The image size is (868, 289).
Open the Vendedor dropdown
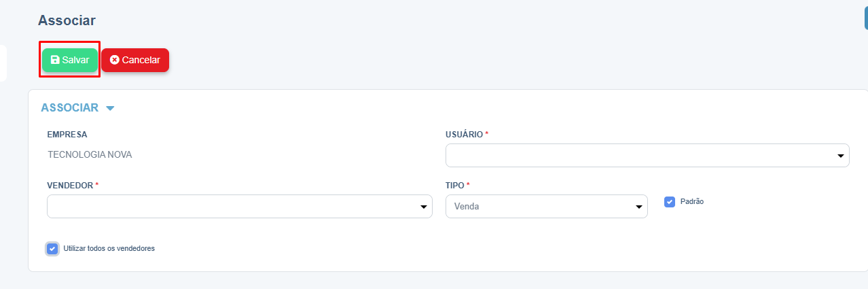(240, 207)
